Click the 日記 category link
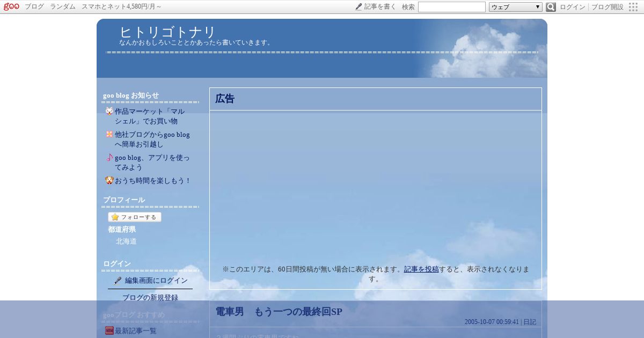Image resolution: width=644 pixels, height=338 pixels. (x=530, y=322)
